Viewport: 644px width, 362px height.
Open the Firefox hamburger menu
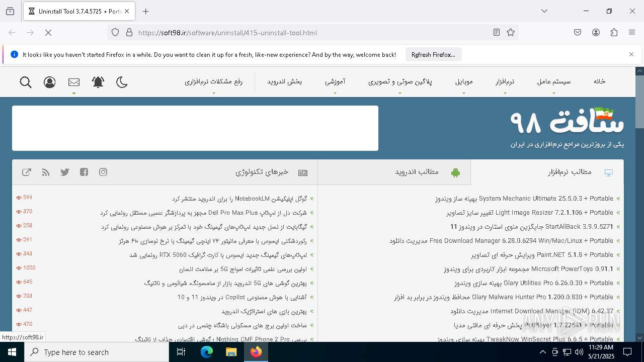(x=632, y=33)
